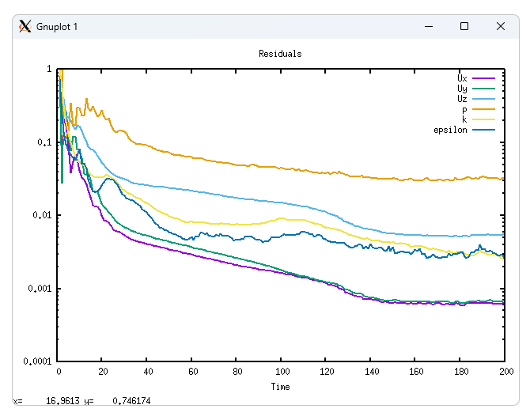Click the 'Gnuplot 1' title bar text

tap(57, 27)
